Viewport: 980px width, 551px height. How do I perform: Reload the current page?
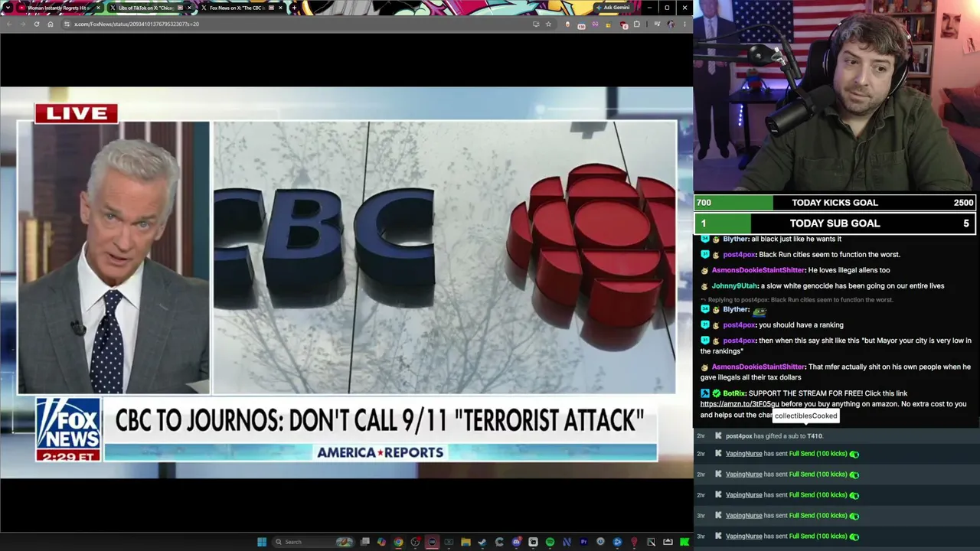37,24
